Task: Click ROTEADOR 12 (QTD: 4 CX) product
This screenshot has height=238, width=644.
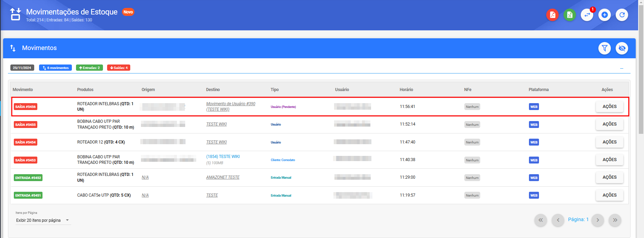Action: pos(101,142)
